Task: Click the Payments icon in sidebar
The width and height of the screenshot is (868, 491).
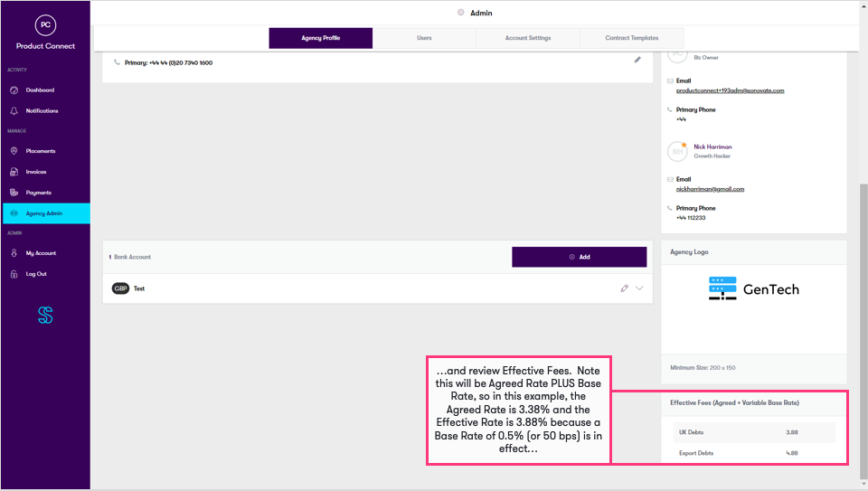Action: click(x=14, y=193)
